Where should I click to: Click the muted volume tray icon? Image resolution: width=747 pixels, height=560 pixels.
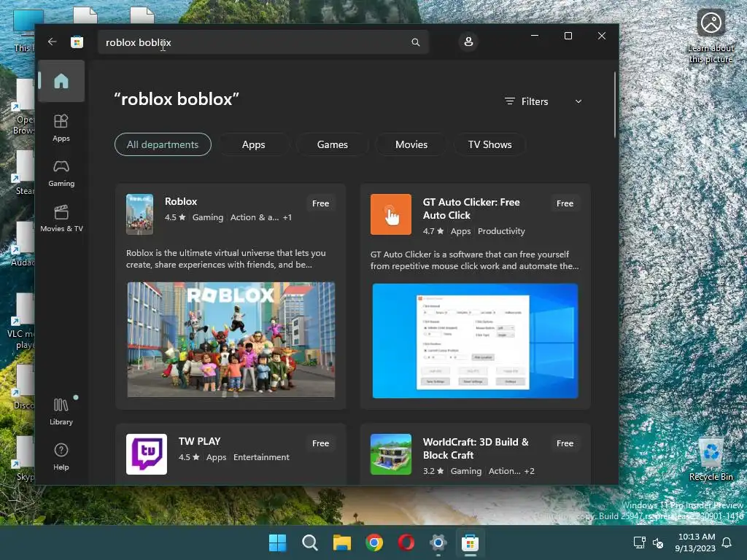pos(658,542)
